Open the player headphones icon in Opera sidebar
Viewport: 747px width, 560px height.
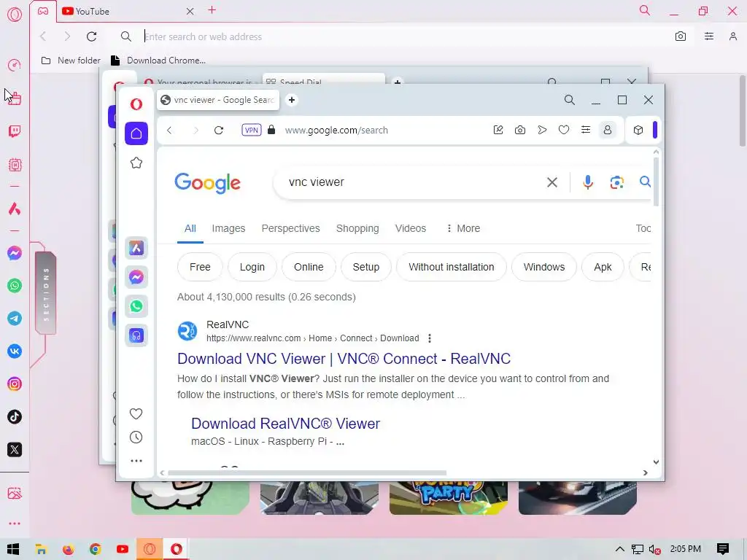136,335
